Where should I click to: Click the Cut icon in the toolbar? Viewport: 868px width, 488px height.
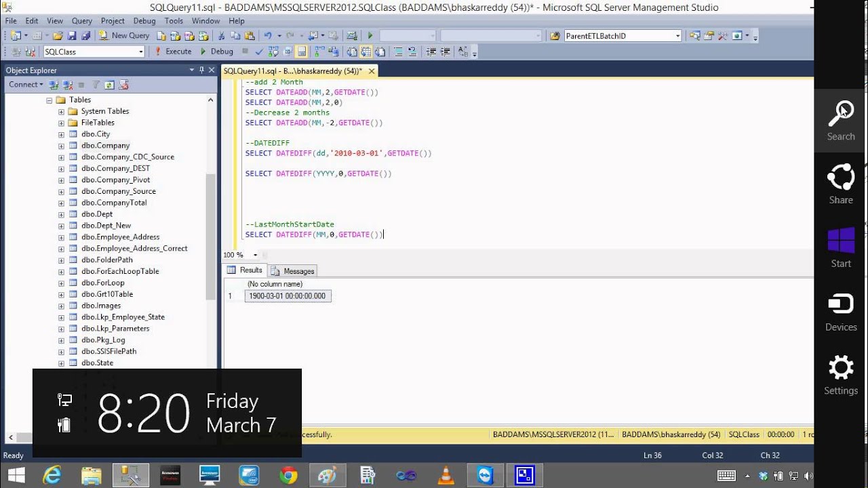tap(221, 35)
